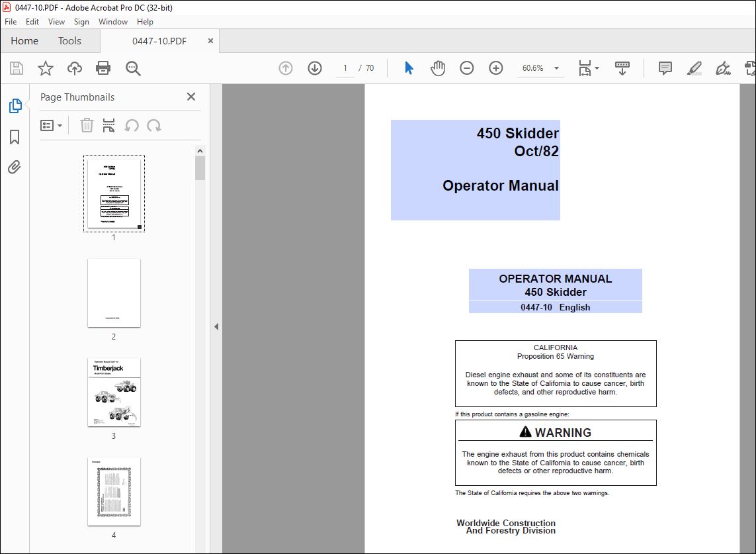
Task: Add file to starred favorites
Action: (x=46, y=68)
